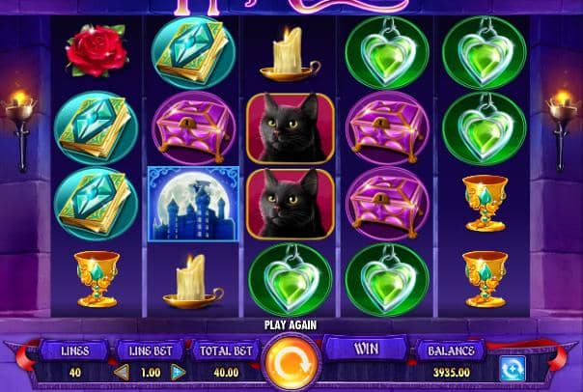Screen dimensions: 583x392
Task: Decrease line bet with left arrow
Action: (122, 373)
